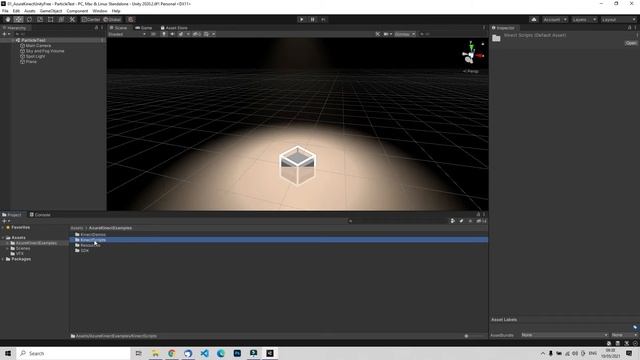Select the Move tool in toolbar
This screenshot has height=360, width=640.
pos(18,20)
